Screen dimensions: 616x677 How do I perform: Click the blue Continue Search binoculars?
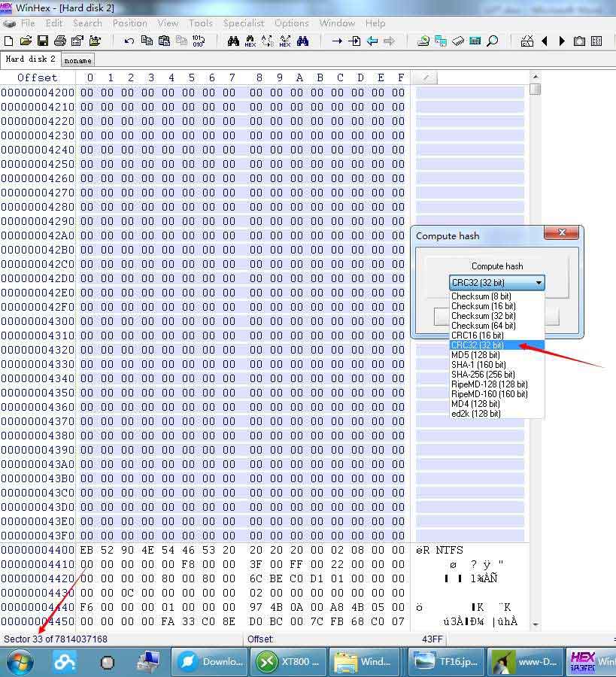tap(302, 41)
